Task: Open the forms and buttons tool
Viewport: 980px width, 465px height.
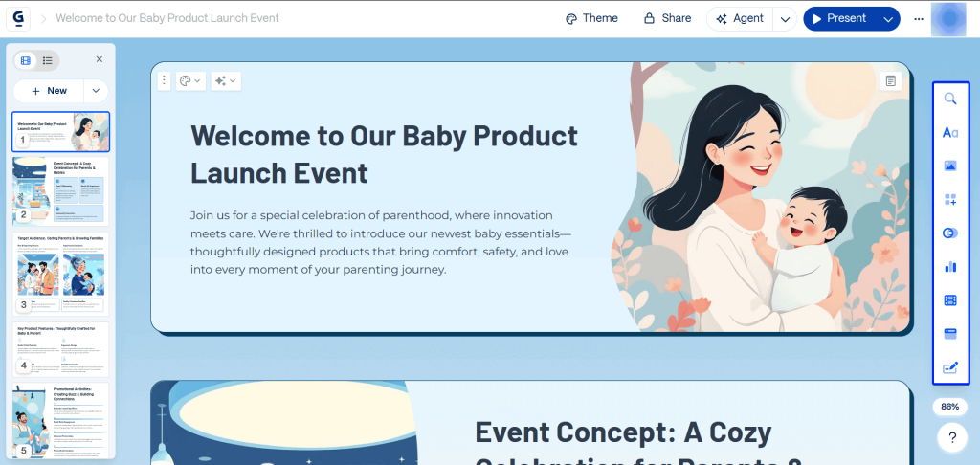Action: click(950, 367)
